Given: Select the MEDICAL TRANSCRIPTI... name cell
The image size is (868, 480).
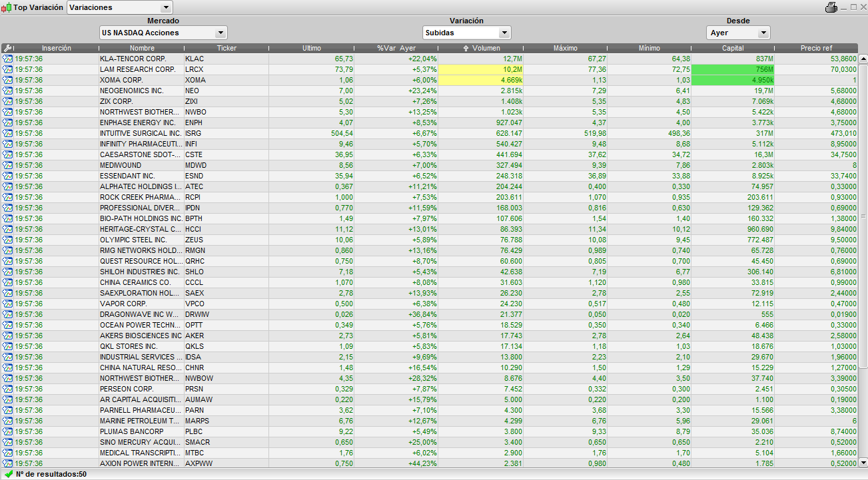Looking at the screenshot, I should [141, 453].
